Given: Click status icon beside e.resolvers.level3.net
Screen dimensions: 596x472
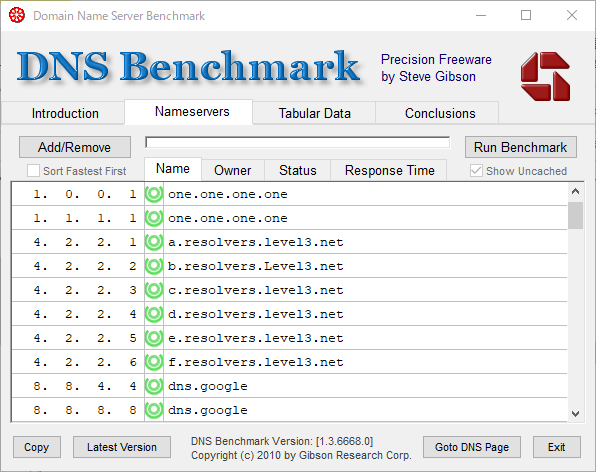Looking at the screenshot, I should coord(154,338).
